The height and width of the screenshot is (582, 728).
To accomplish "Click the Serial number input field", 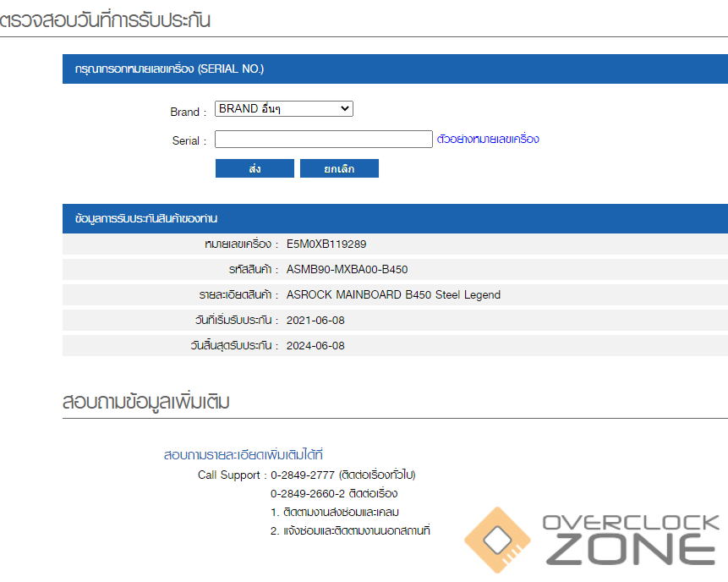I will click(324, 140).
